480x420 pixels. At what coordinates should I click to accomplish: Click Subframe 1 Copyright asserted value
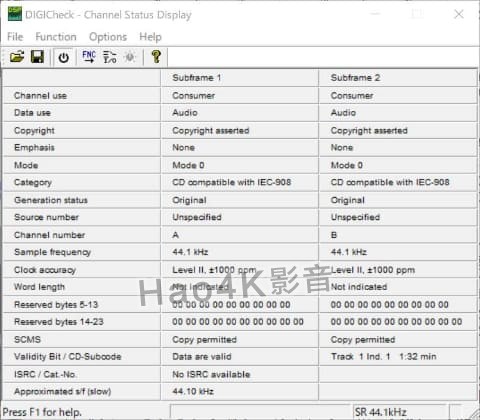pyautogui.click(x=211, y=131)
